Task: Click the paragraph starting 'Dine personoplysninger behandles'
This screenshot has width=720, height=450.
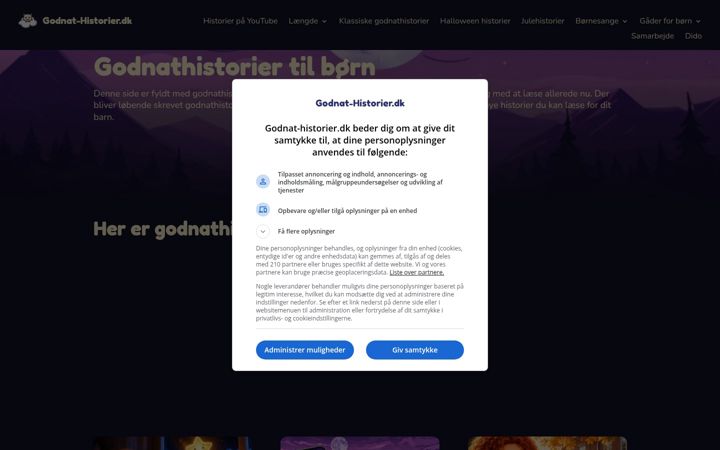Action: point(360,260)
